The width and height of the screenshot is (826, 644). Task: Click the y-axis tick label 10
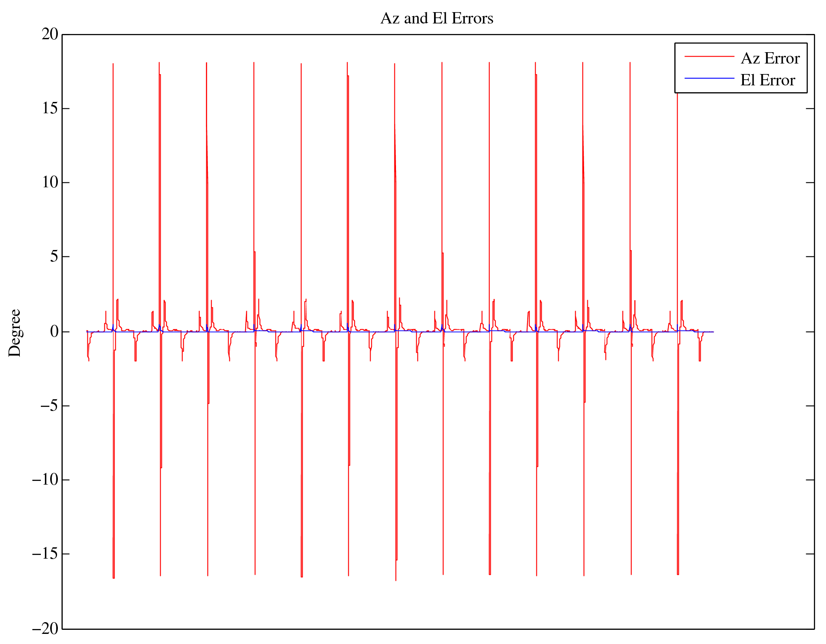50,182
